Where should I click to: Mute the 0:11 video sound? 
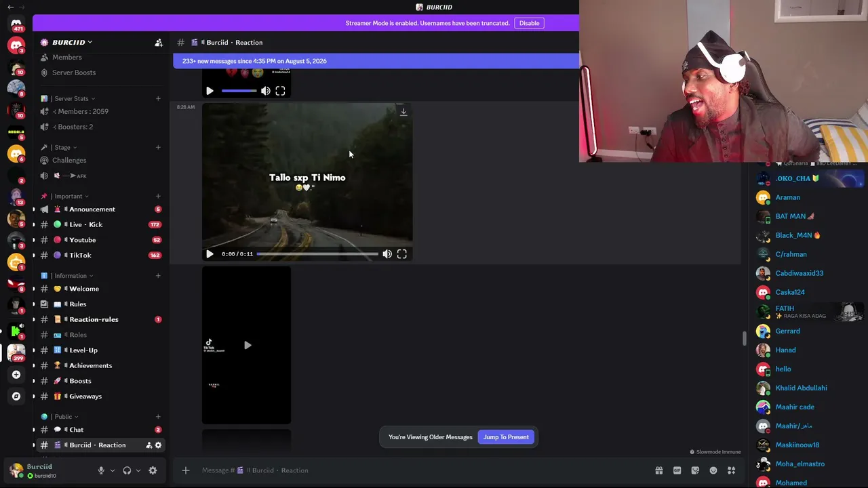tap(387, 254)
